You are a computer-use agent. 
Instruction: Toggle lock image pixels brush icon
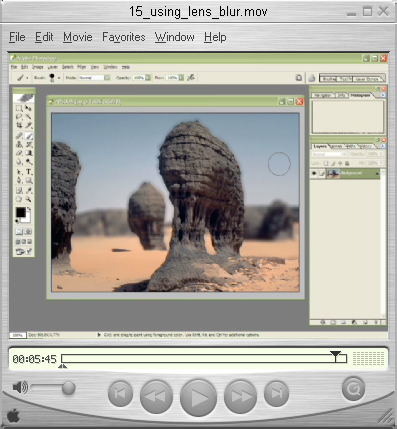coord(333,163)
